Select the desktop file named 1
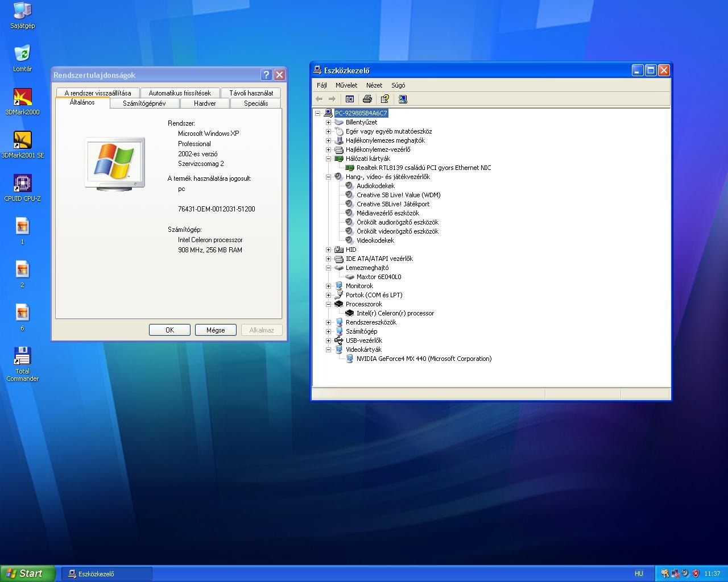Image resolution: width=728 pixels, height=582 pixels. click(x=22, y=231)
